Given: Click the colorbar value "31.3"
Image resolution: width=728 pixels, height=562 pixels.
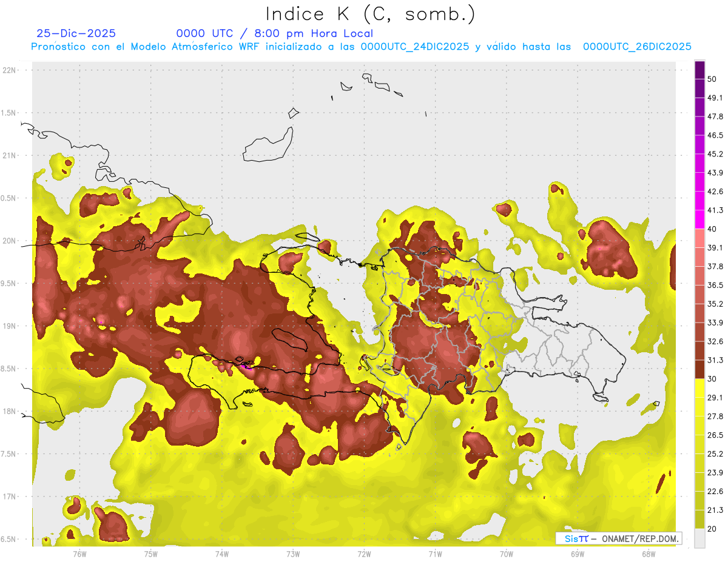Looking at the screenshot, I should (x=715, y=360).
